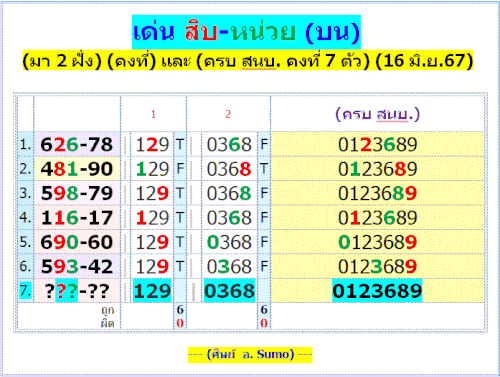
Task: Click the ???-?? cell in row 7
Action: [77, 291]
